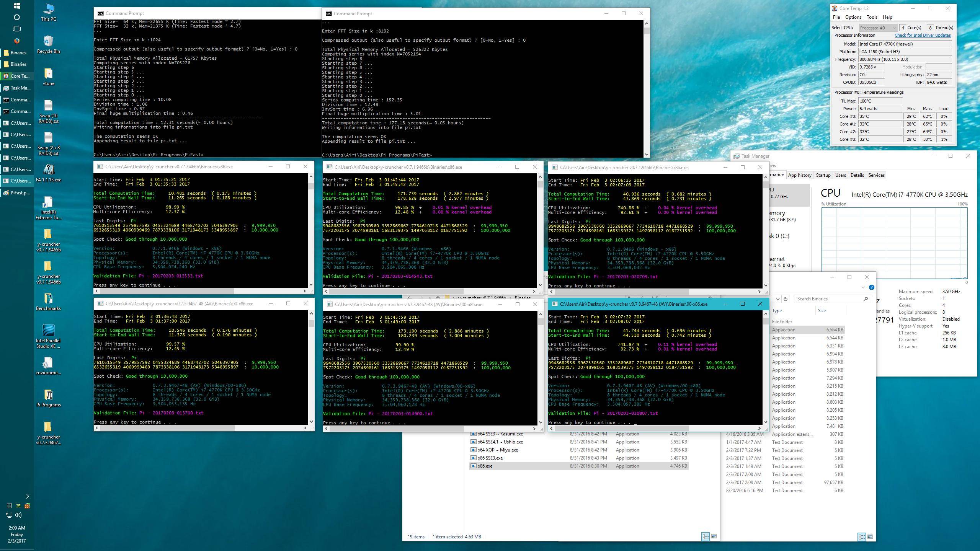Click horizontal scrollbar right arrow in 10.481 seconds console
Viewport: 980px width, 551px height.
point(304,291)
